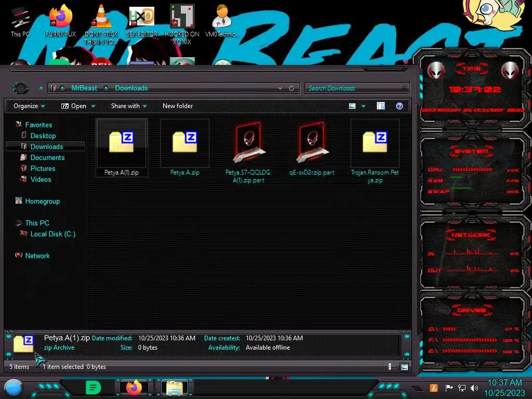Select Desktop in the navigation pane
The height and width of the screenshot is (399, 532).
43,136
